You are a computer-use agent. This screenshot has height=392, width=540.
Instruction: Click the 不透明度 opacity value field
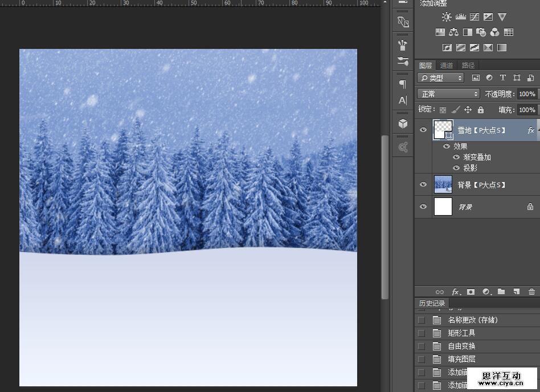tap(526, 94)
